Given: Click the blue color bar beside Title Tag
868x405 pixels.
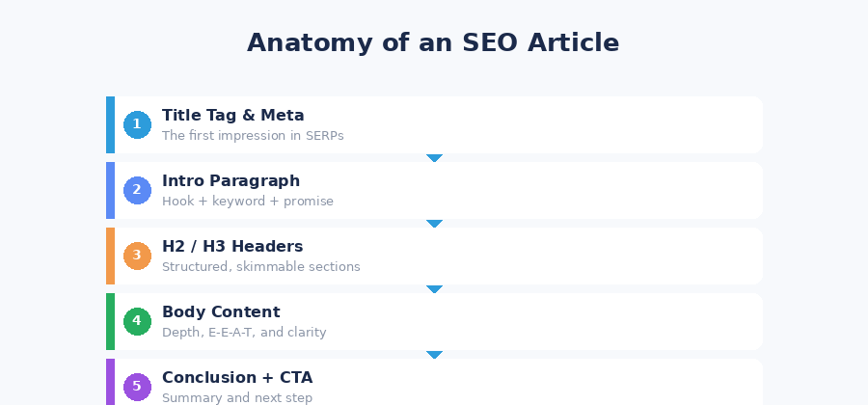Looking at the screenshot, I should 110,124.
